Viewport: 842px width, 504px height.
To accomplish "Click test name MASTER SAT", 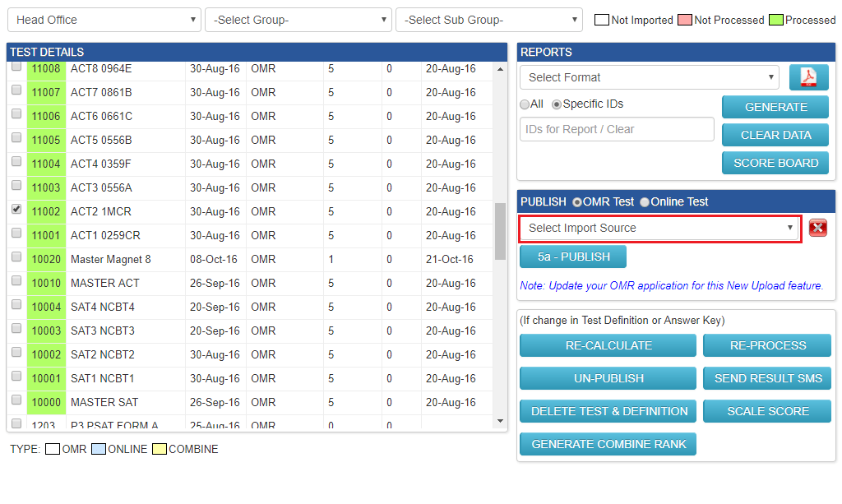I will point(104,402).
